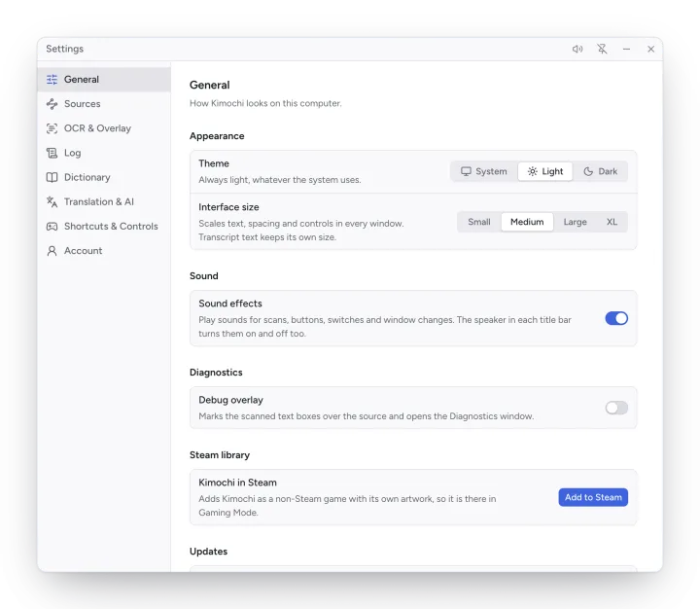Click the 'Updates' section heading

point(208,552)
